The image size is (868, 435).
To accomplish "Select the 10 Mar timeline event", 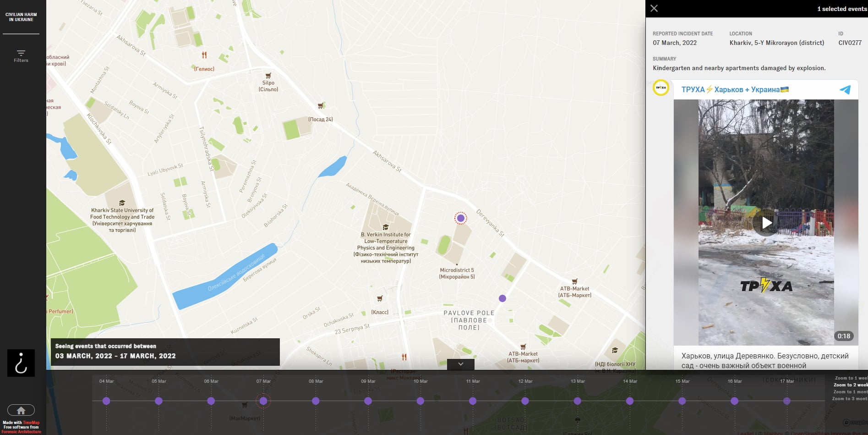I will coord(420,401).
